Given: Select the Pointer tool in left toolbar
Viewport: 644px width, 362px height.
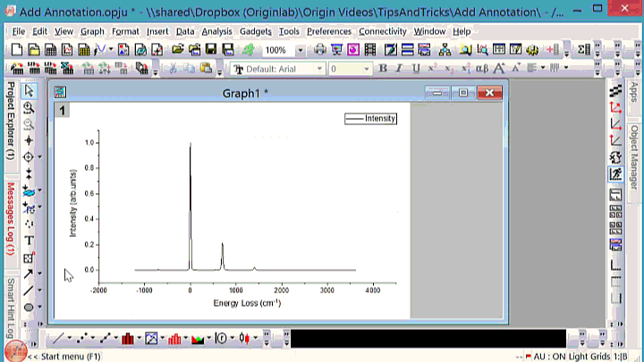Looking at the screenshot, I should coord(29,90).
